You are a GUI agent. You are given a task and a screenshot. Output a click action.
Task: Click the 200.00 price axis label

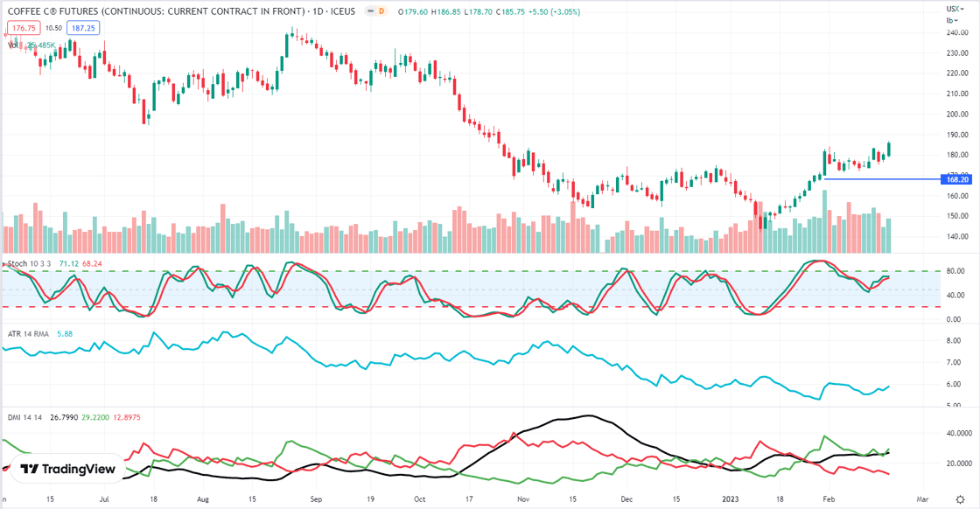pyautogui.click(x=957, y=115)
